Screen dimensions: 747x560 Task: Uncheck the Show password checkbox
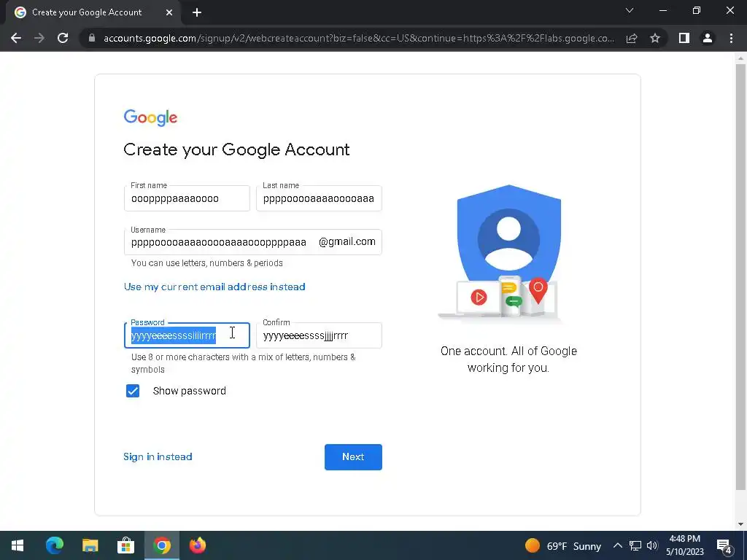pyautogui.click(x=133, y=391)
